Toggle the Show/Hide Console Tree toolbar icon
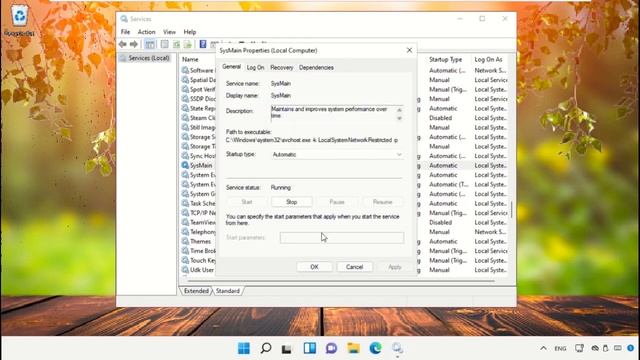 (x=150, y=44)
